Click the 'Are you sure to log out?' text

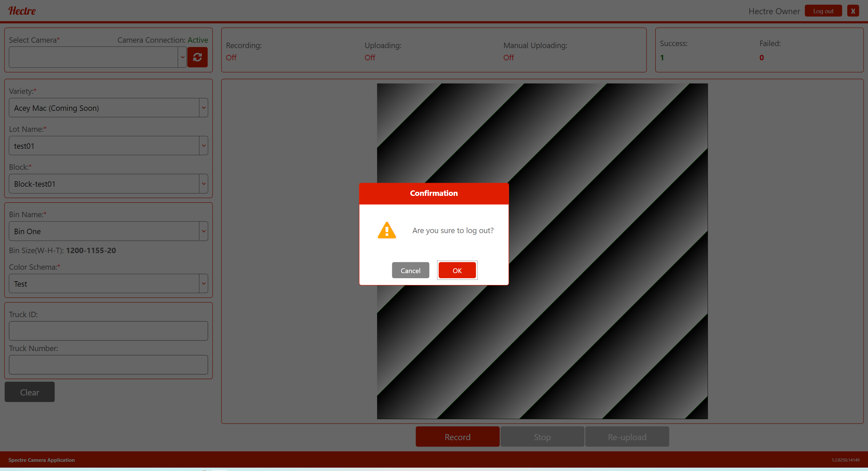[453, 230]
